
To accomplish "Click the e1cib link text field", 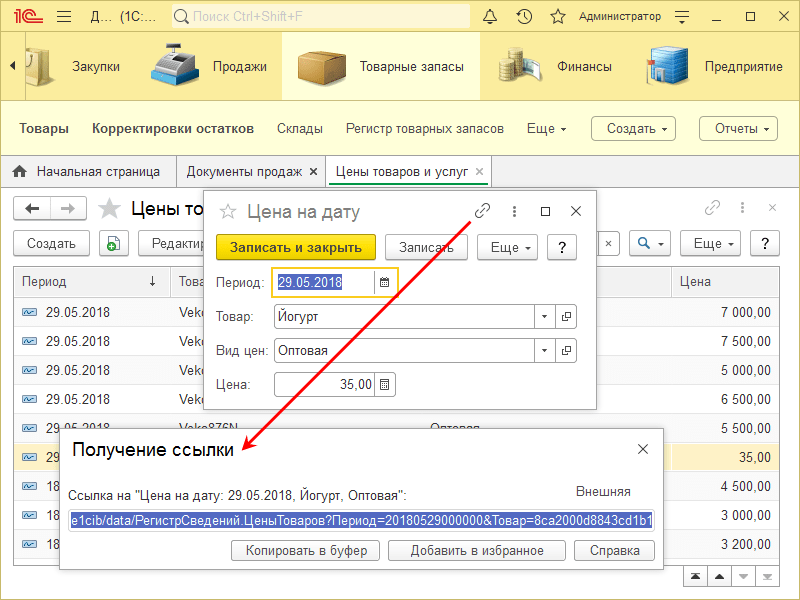I will pos(361,520).
